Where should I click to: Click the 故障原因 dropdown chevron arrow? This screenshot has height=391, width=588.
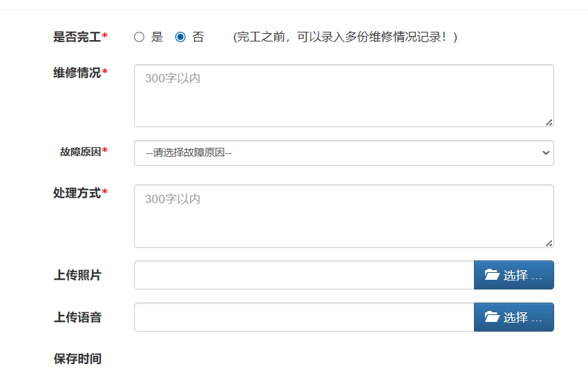pyautogui.click(x=546, y=153)
